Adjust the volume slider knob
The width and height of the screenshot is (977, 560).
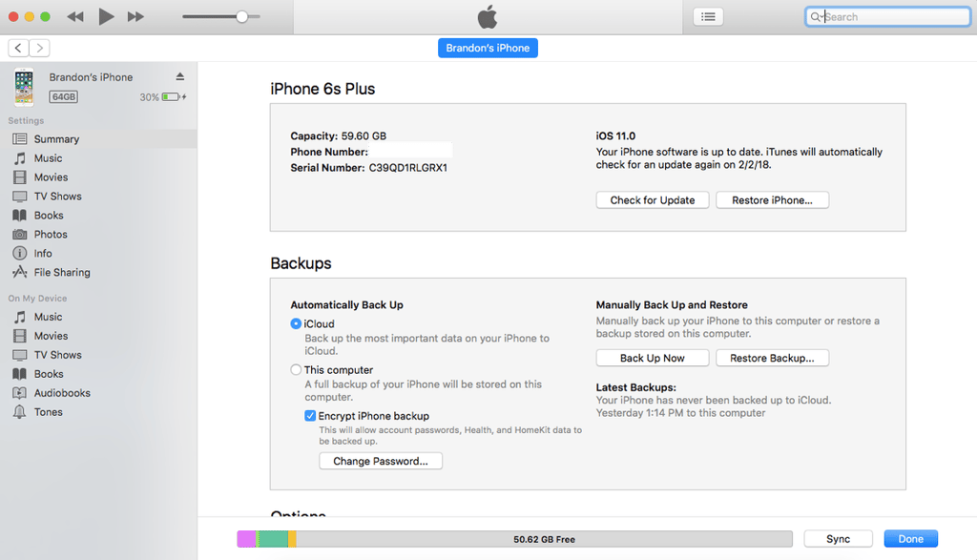[241, 17]
